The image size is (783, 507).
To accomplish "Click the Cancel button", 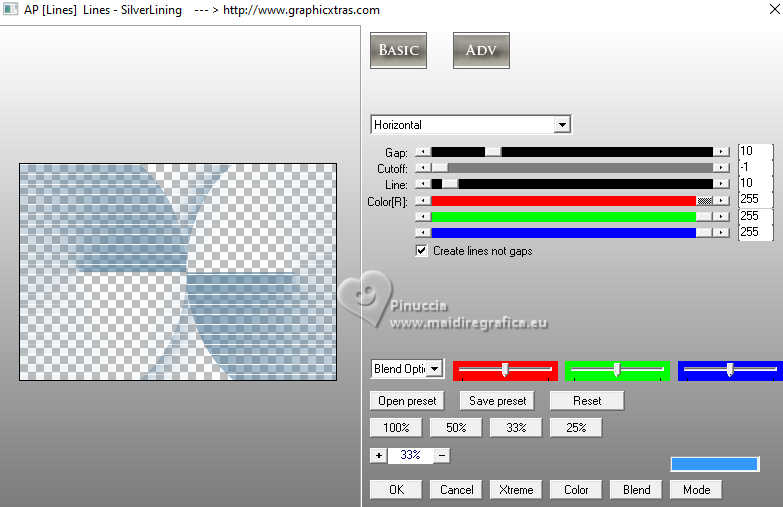I will [456, 490].
